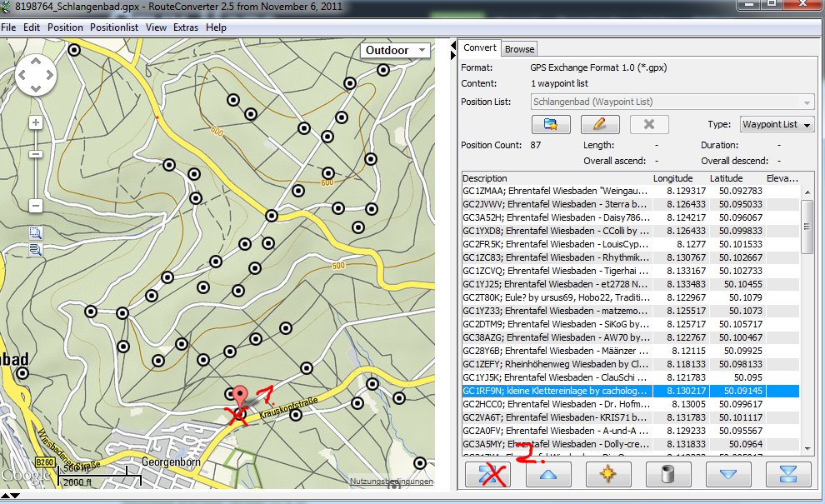Pan the map right with the arrow control
The height and width of the screenshot is (504, 825).
(x=49, y=75)
